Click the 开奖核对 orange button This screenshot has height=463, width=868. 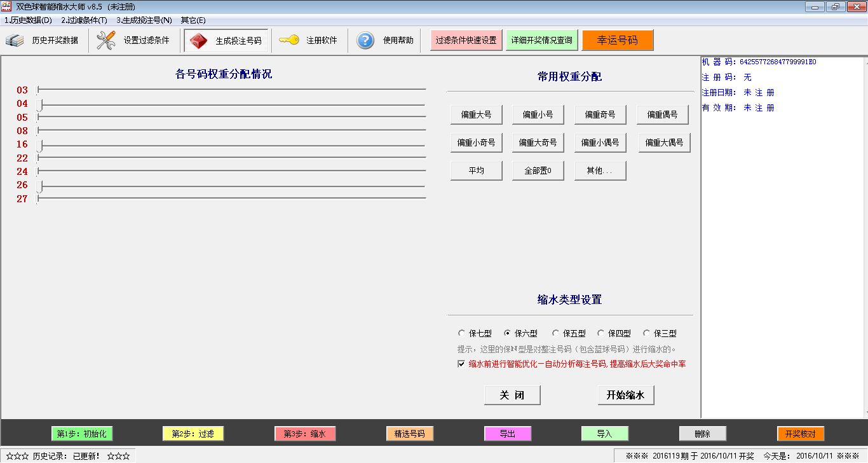click(x=800, y=434)
